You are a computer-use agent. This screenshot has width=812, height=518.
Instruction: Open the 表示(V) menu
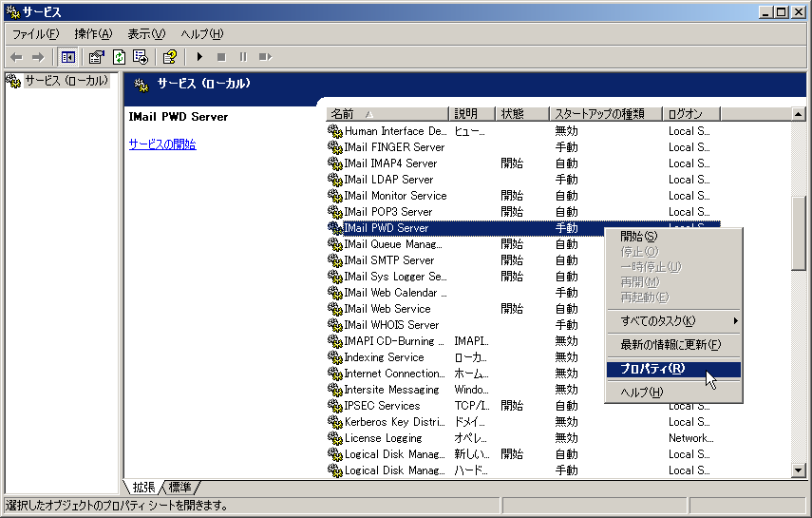146,34
